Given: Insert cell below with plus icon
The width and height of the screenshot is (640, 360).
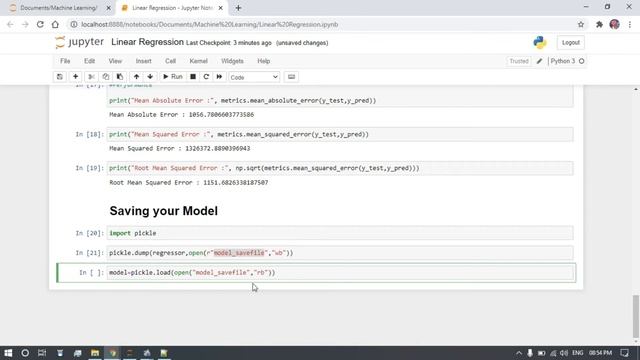Looking at the screenshot, I should (76, 77).
